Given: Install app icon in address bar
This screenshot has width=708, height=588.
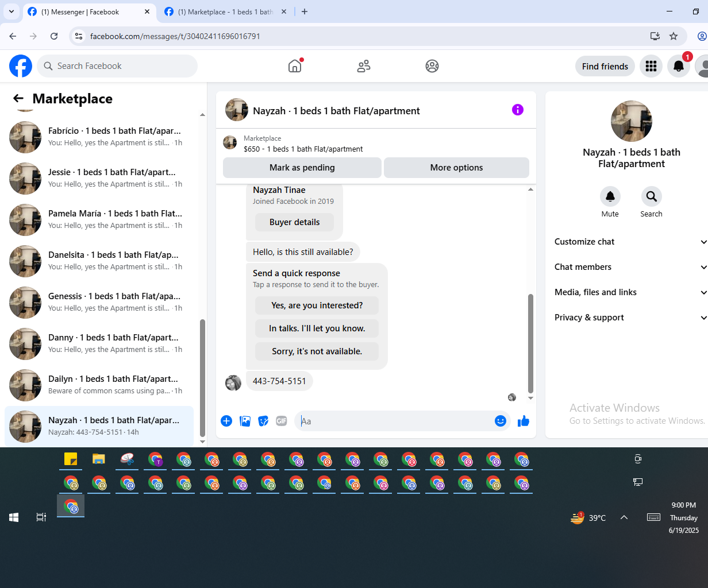Looking at the screenshot, I should click(x=655, y=36).
